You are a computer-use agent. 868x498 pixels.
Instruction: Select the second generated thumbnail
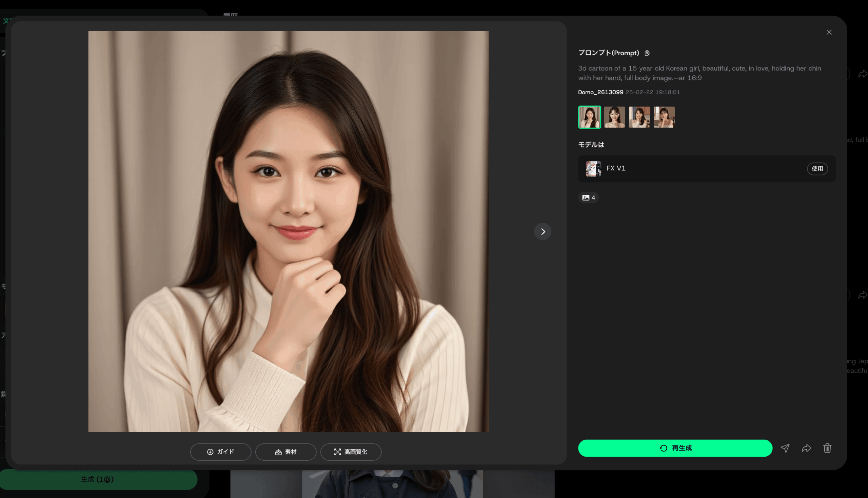[614, 117]
